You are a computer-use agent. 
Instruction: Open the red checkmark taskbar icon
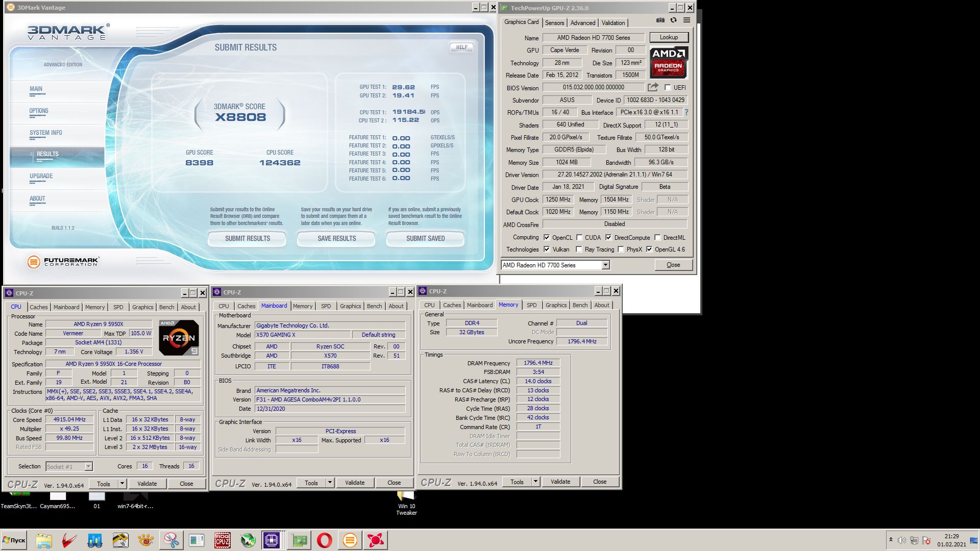pyautogui.click(x=69, y=540)
